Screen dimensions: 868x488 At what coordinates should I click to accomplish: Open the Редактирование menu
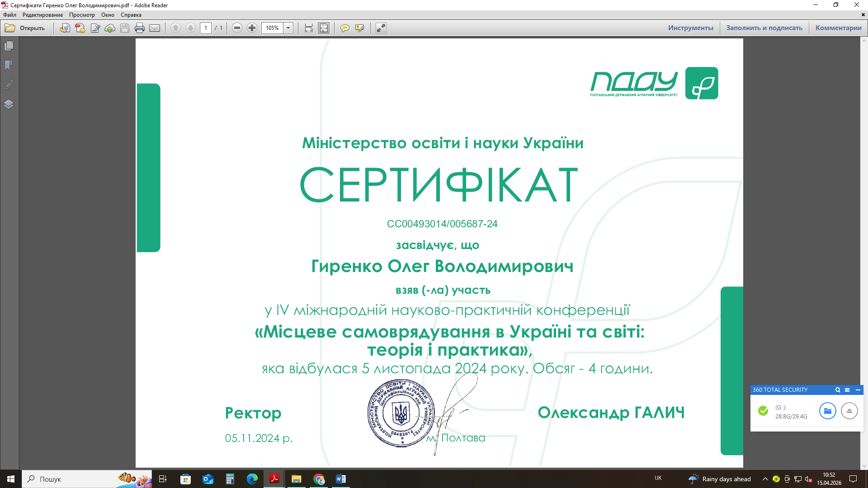[x=42, y=15]
